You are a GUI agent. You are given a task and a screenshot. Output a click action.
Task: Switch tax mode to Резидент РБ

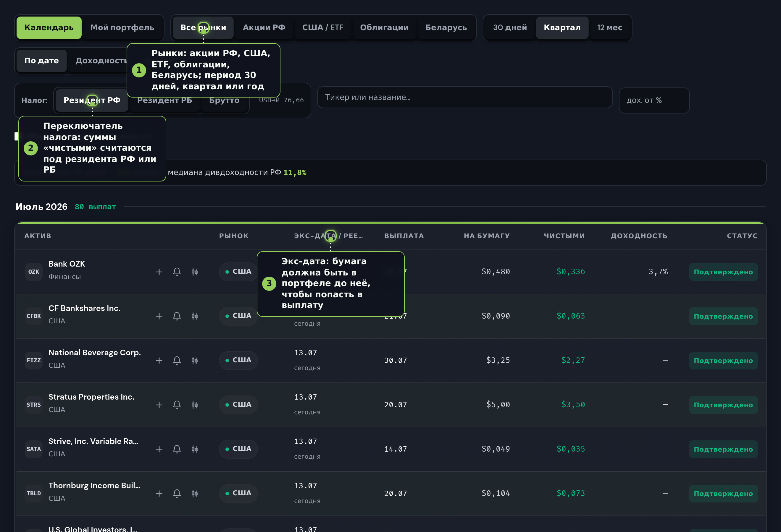pyautogui.click(x=165, y=100)
